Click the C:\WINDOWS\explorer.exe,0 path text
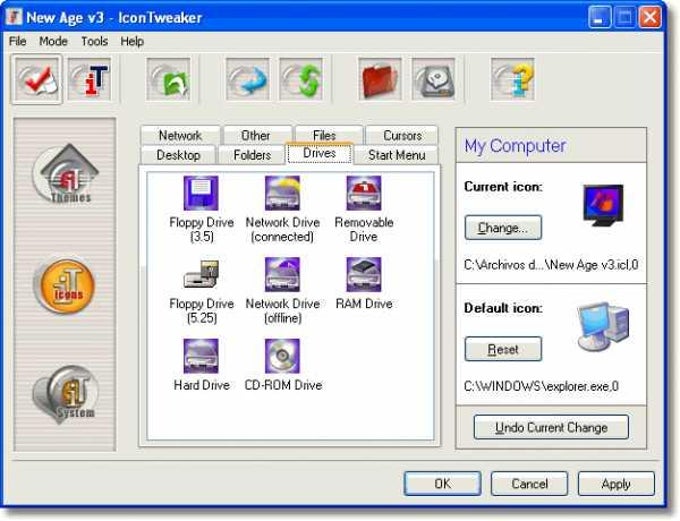Image resolution: width=680 pixels, height=521 pixels. coord(541,386)
